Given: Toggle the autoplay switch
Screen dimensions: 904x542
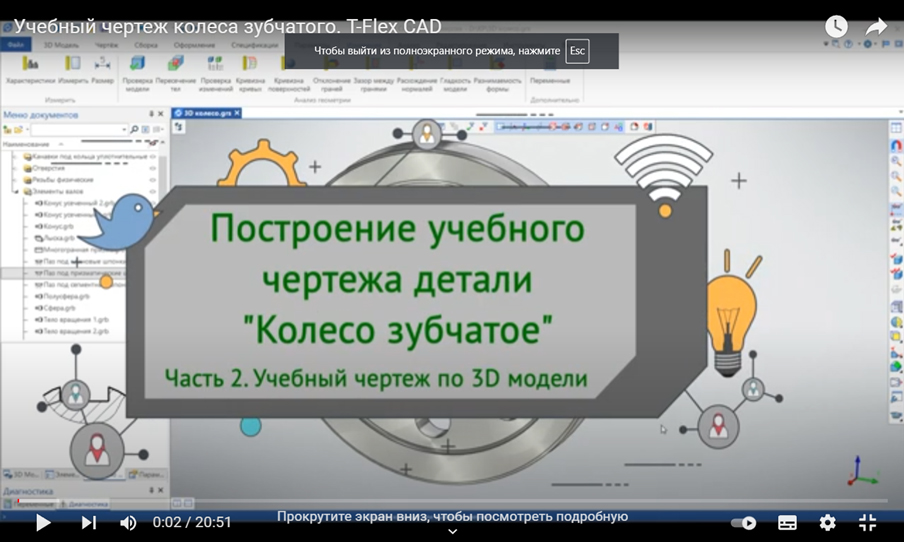Looking at the screenshot, I should coord(743,522).
